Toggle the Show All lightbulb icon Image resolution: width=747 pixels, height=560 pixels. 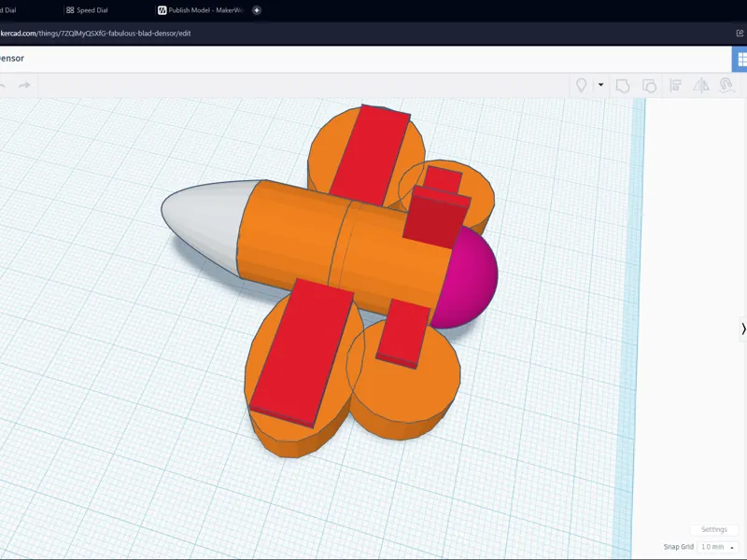click(x=581, y=85)
